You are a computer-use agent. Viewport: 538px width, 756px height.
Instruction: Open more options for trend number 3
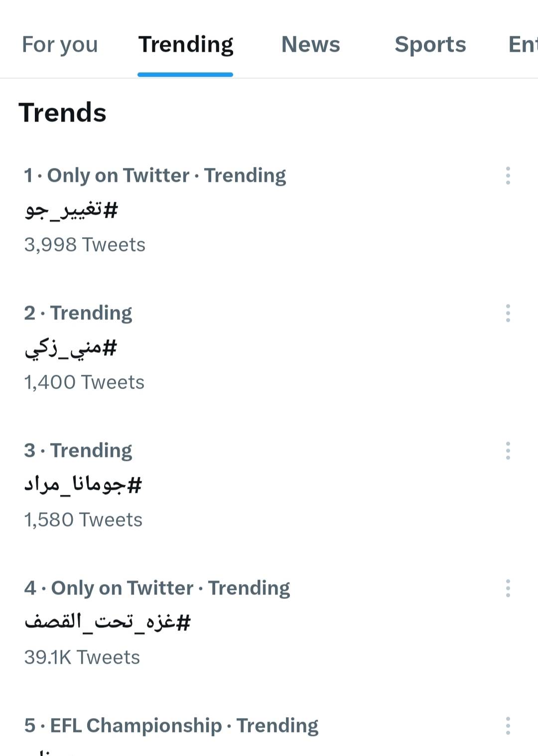pos(508,451)
